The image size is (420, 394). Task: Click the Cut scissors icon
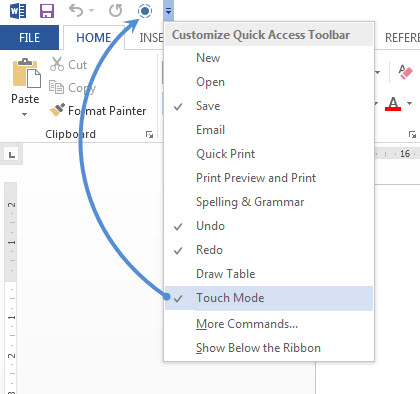coord(57,64)
